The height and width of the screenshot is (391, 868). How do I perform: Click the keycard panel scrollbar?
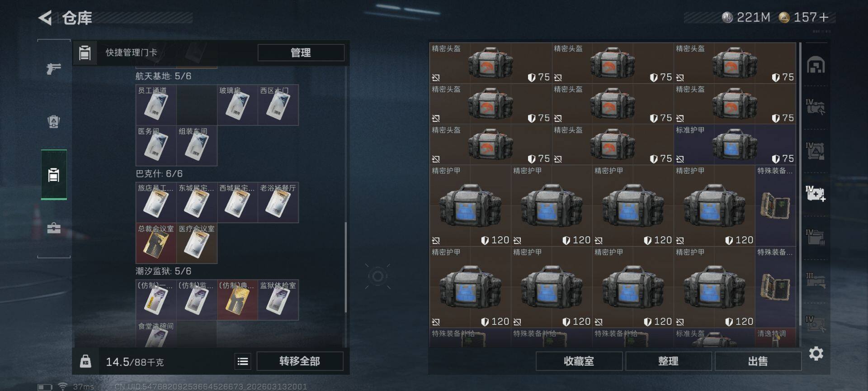click(346, 267)
